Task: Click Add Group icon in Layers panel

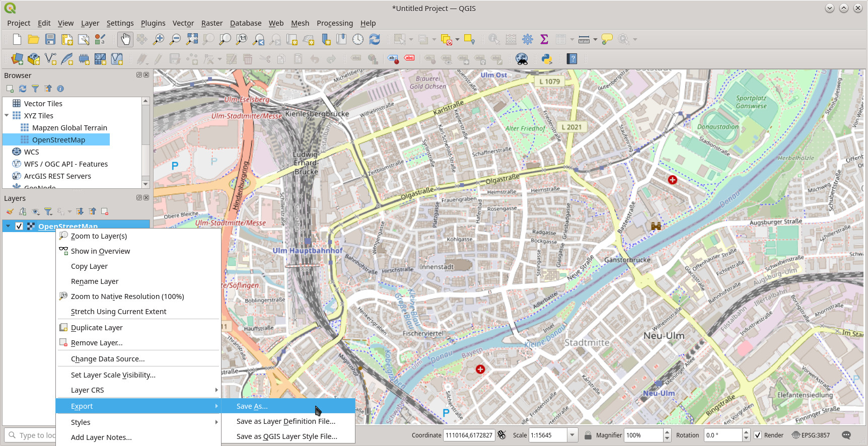Action: [23, 211]
